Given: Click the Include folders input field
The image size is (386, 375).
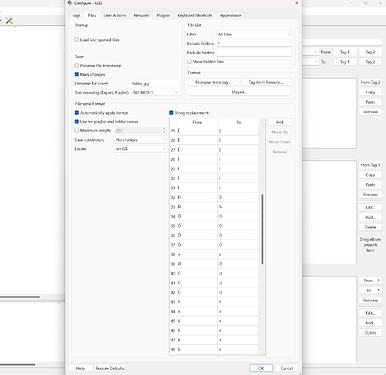Looking at the screenshot, I should [x=254, y=43].
